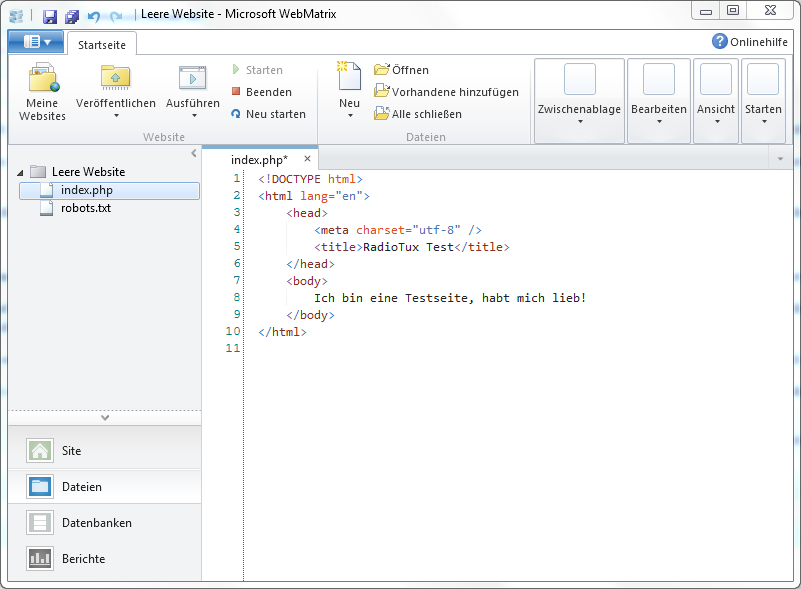Viewport: 801px width, 589px height.
Task: Open the Site workspace
Action: [105, 451]
